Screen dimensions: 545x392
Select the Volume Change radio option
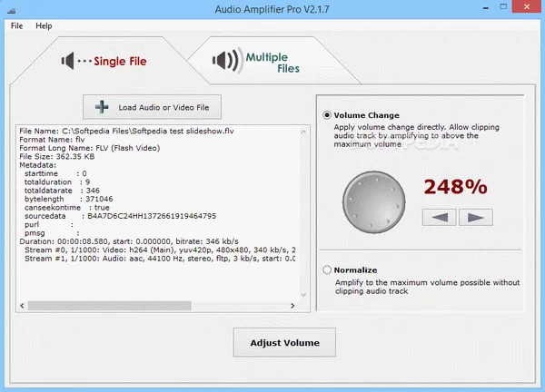coord(327,115)
